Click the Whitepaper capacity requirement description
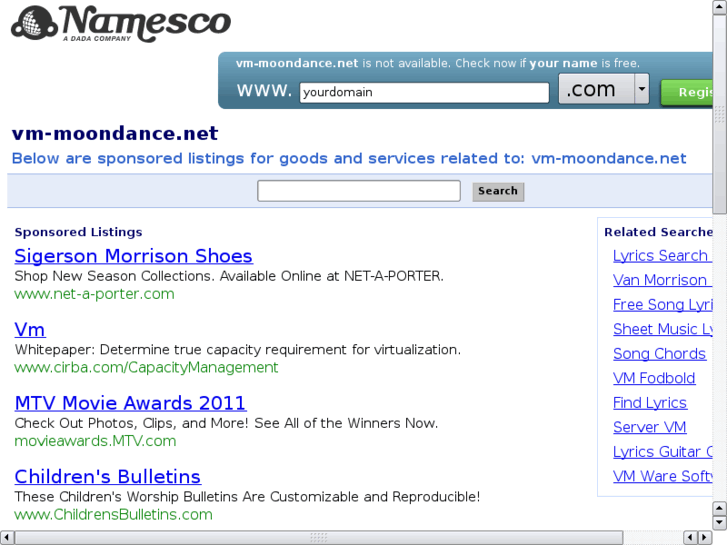This screenshot has width=727, height=545. click(238, 350)
